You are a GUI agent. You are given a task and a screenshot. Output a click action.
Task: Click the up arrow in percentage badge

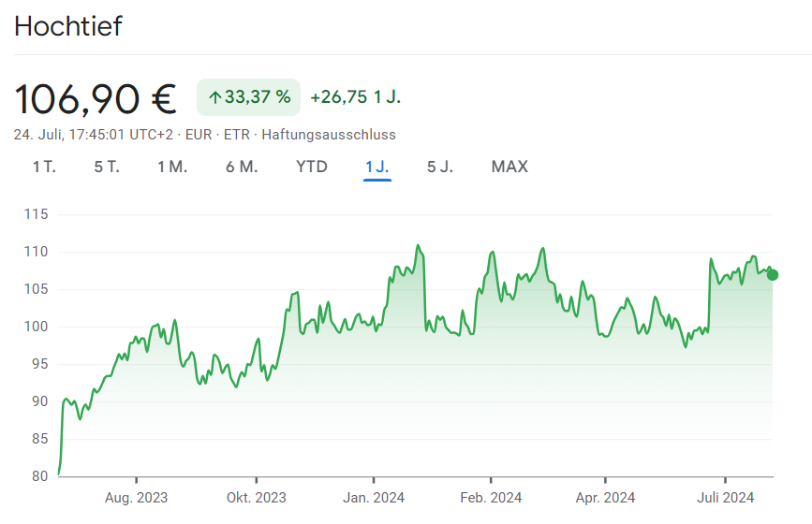(214, 97)
